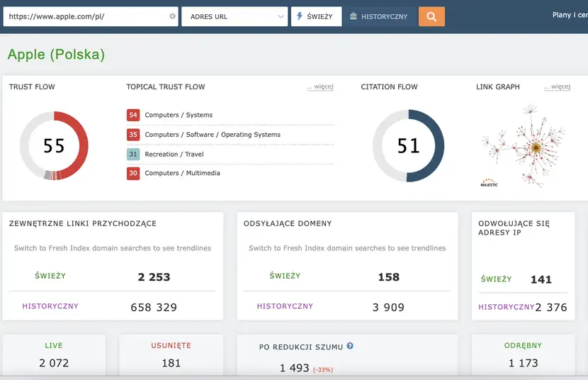Viewport: 588px width, 380px height.
Task: Click the red 35 Software badge
Action: [x=133, y=134]
